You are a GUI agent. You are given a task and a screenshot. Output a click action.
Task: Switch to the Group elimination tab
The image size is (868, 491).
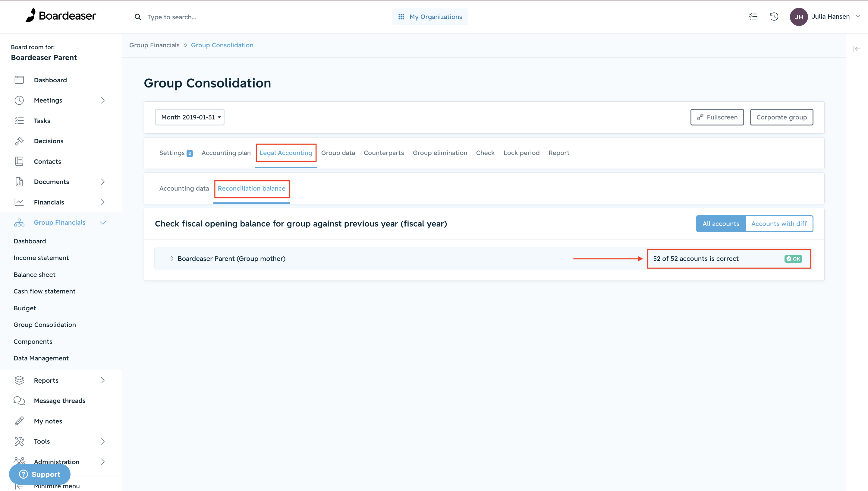tap(440, 153)
